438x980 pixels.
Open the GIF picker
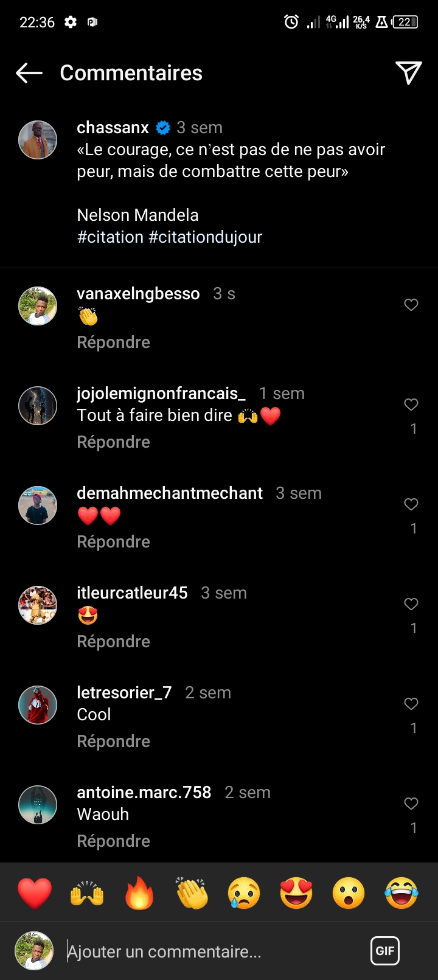[385, 951]
